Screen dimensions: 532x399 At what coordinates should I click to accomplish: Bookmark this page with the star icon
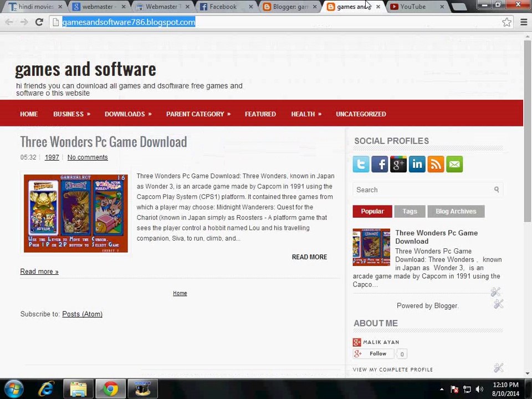(507, 22)
